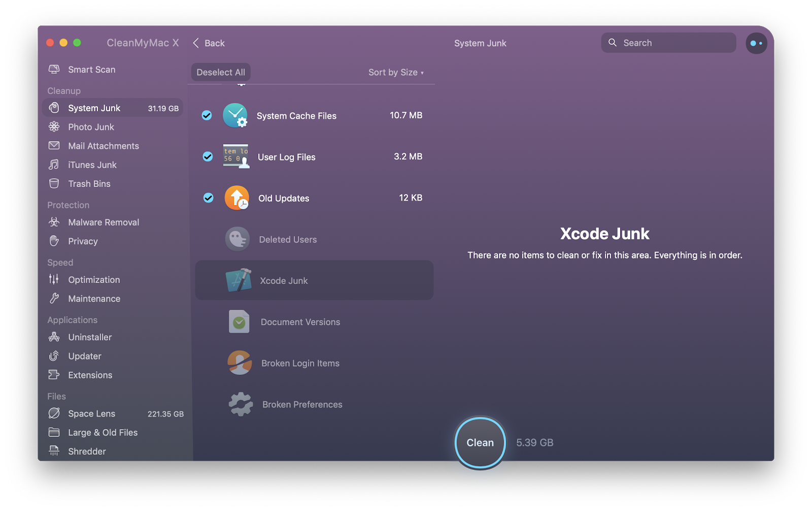Image resolution: width=812 pixels, height=511 pixels.
Task: Click the Extensions puzzle icon
Action: (54, 374)
